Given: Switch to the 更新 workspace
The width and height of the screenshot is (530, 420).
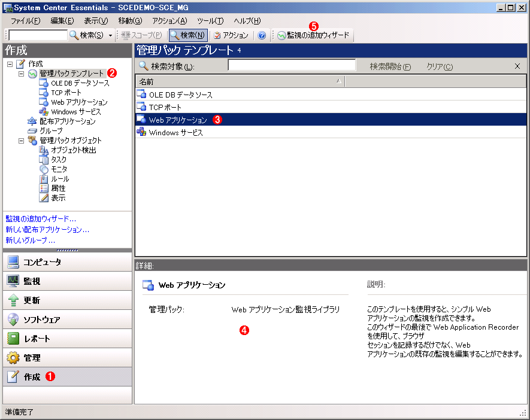Looking at the screenshot, I should coord(67,300).
